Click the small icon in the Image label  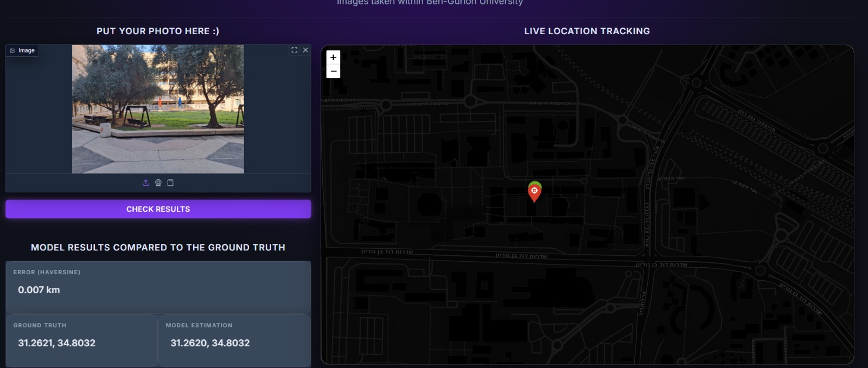click(12, 50)
